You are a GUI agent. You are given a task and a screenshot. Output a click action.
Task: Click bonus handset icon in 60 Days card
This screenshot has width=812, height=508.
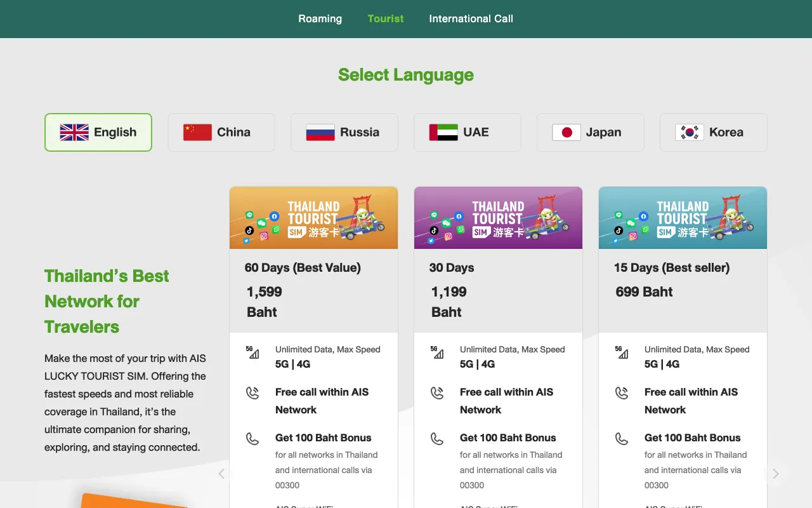click(x=252, y=439)
